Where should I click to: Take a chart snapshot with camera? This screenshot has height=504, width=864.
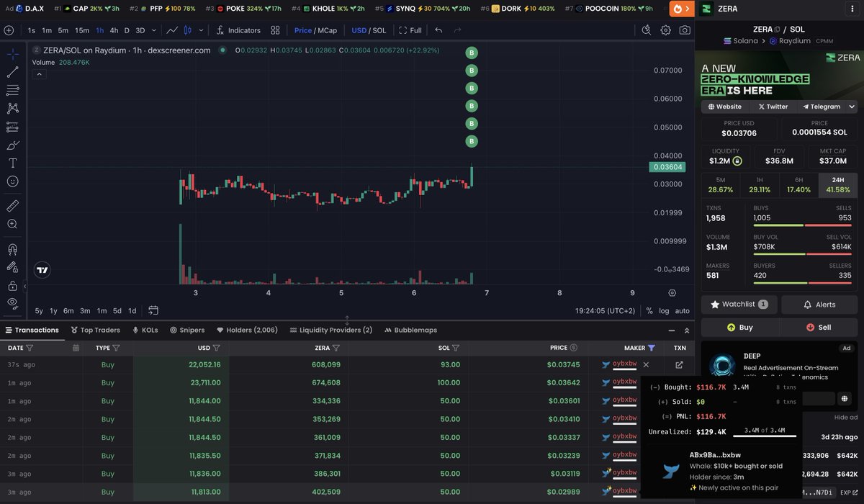685,30
